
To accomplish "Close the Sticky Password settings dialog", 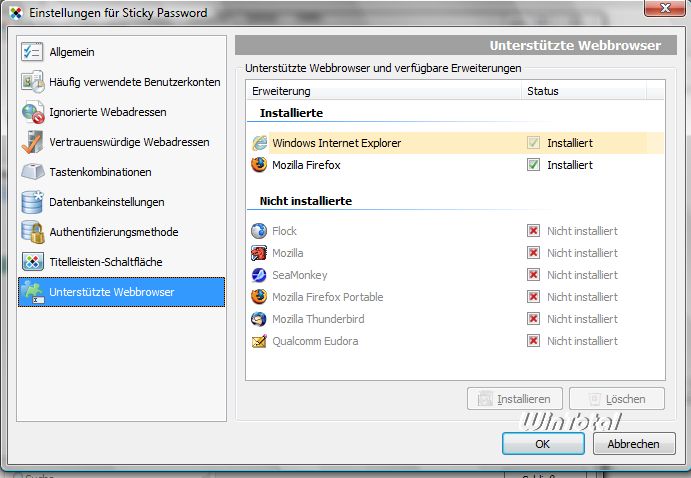I will [x=665, y=8].
